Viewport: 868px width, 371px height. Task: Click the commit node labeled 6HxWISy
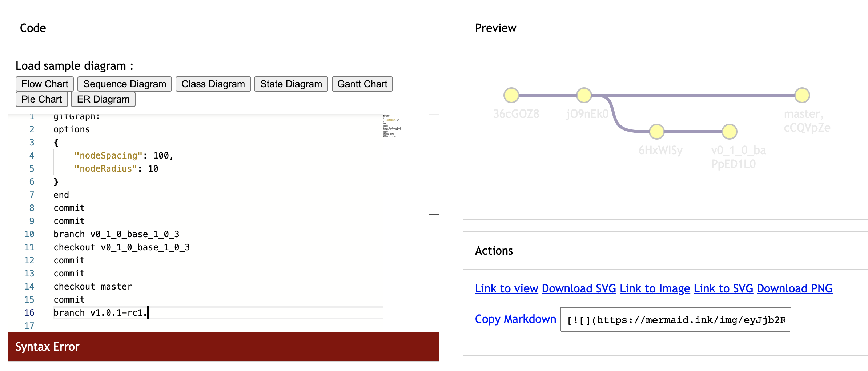pos(656,132)
